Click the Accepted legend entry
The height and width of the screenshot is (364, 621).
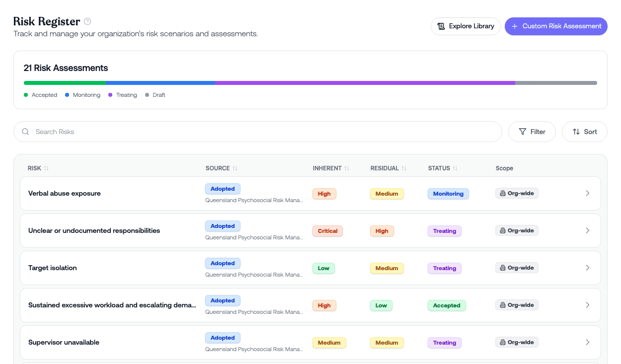pos(41,95)
